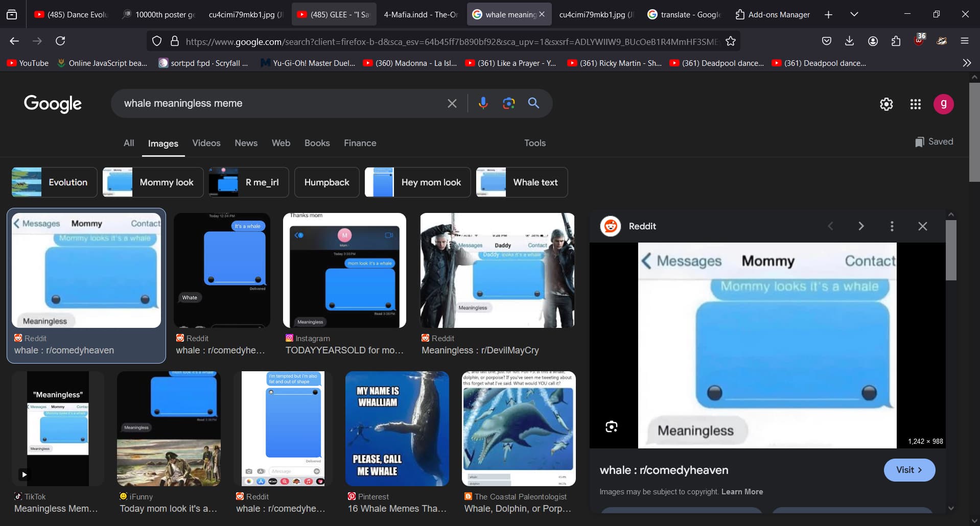This screenshot has height=526, width=980.
Task: Open more options in preview panel
Action: click(x=892, y=226)
